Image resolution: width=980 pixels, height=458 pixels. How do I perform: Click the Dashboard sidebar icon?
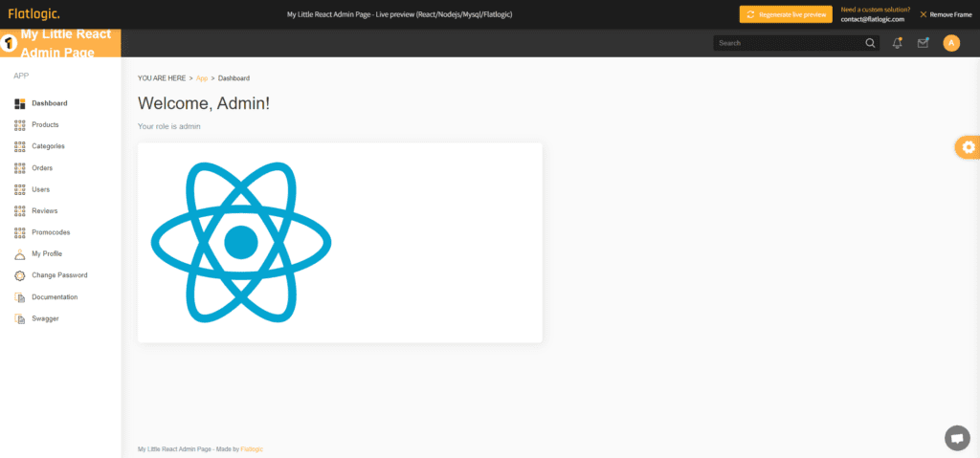coord(19,103)
